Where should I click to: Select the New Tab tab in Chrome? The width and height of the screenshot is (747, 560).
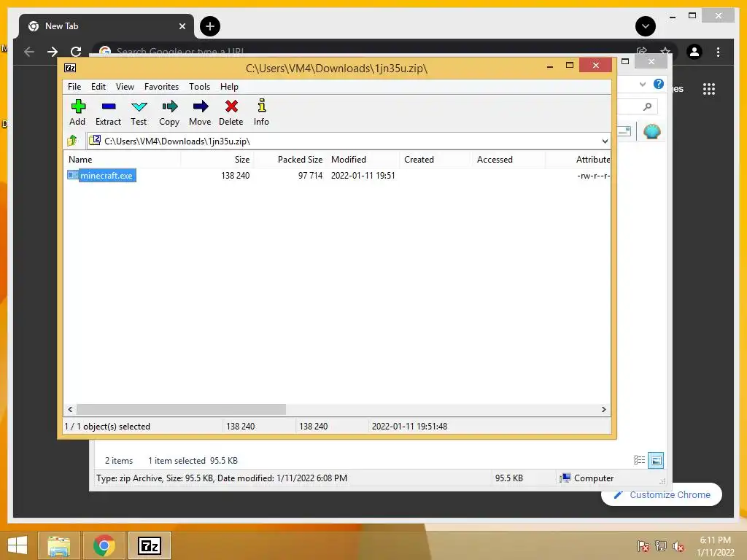click(x=107, y=26)
